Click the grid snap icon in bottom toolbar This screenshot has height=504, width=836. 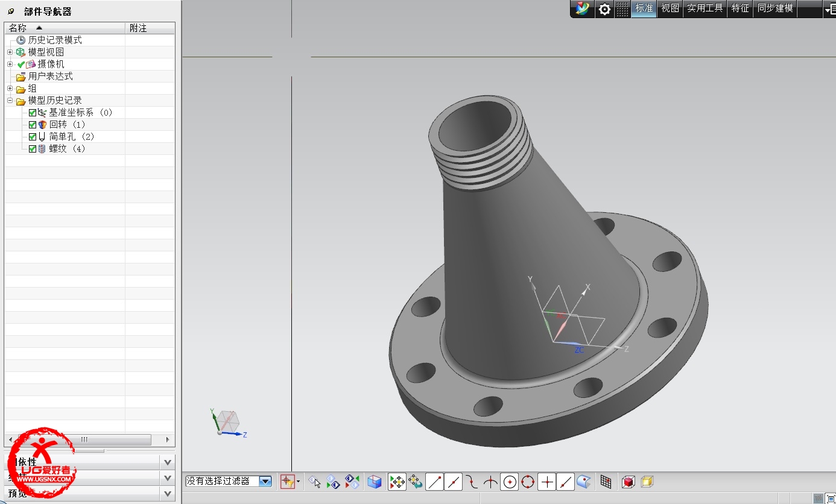pos(606,482)
